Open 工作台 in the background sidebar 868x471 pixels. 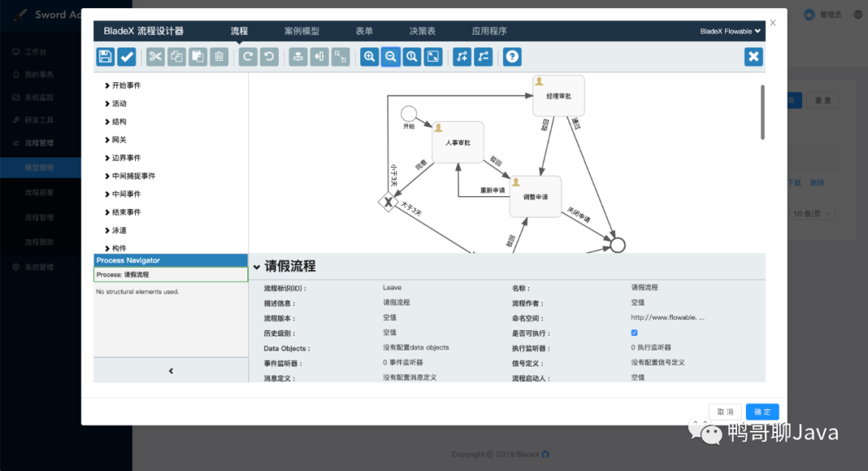click(x=35, y=51)
